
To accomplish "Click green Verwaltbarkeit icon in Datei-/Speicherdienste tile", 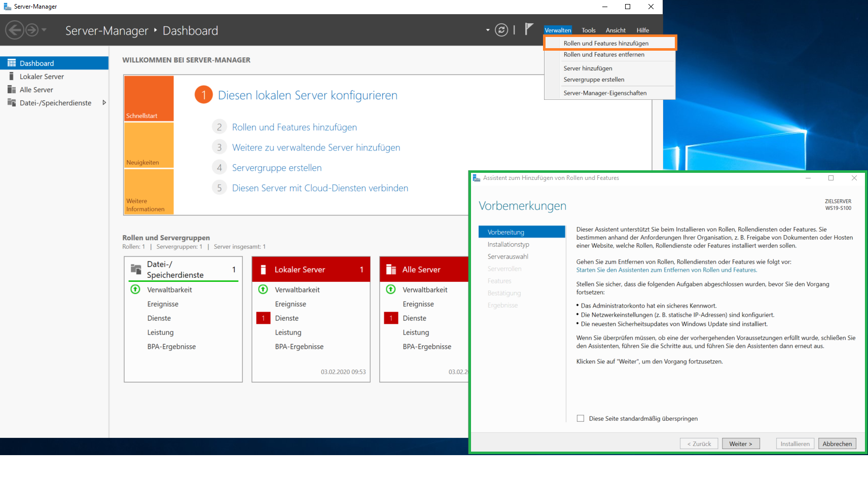I will coord(135,289).
